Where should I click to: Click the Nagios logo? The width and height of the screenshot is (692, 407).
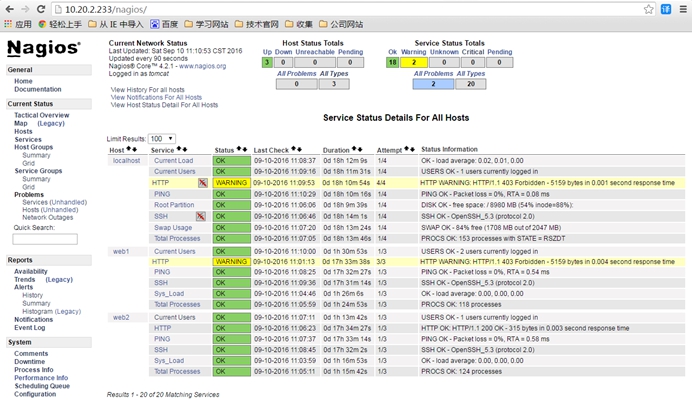[x=44, y=48]
